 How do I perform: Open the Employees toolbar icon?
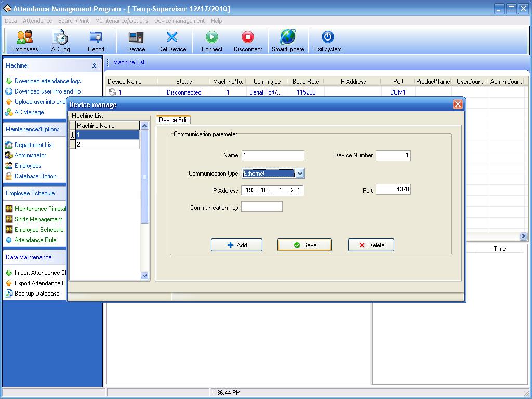pyautogui.click(x=25, y=37)
